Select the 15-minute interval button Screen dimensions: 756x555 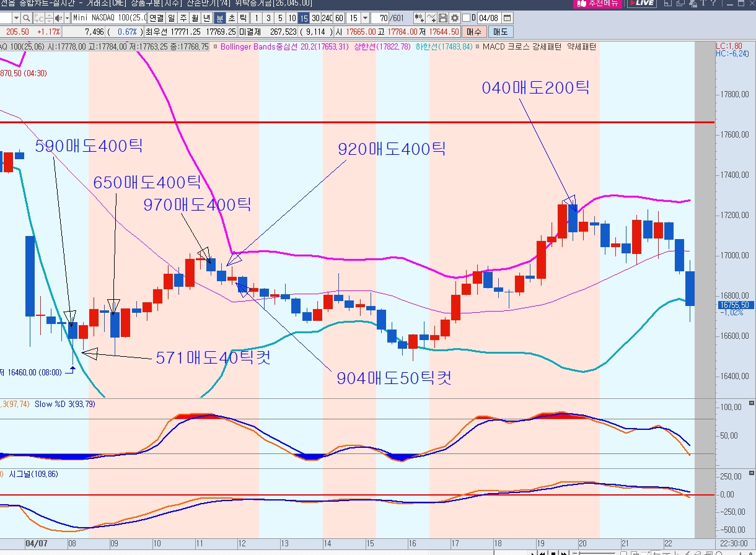pyautogui.click(x=303, y=18)
